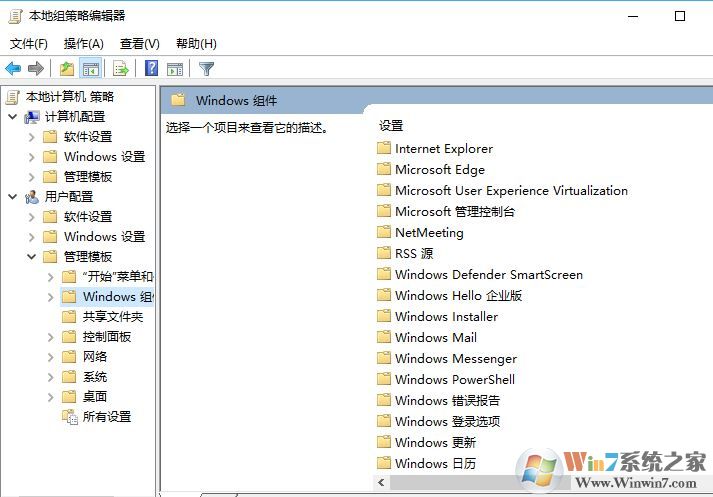The image size is (713, 497).
Task: Click the Windows 日历 folder icon
Action: point(384,463)
